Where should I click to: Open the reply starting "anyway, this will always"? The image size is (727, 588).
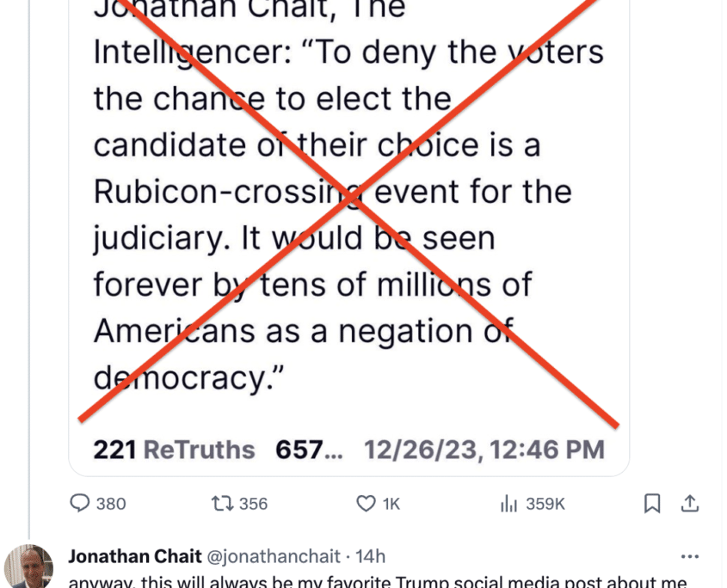pos(379,581)
